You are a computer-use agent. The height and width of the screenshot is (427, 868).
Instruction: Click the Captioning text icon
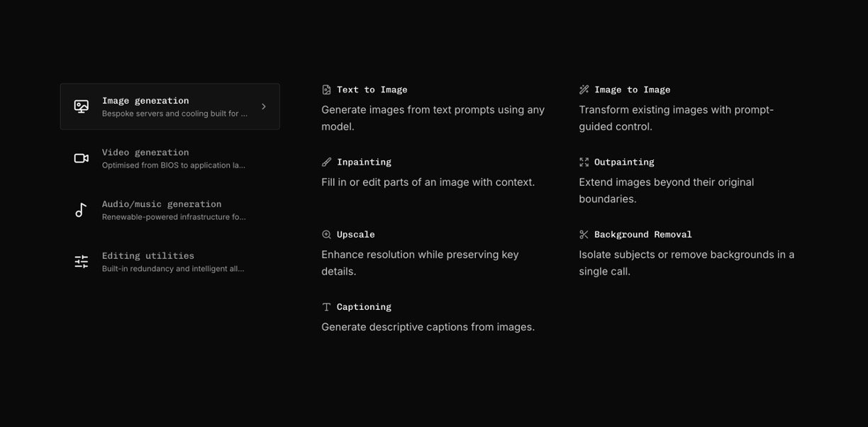326,307
